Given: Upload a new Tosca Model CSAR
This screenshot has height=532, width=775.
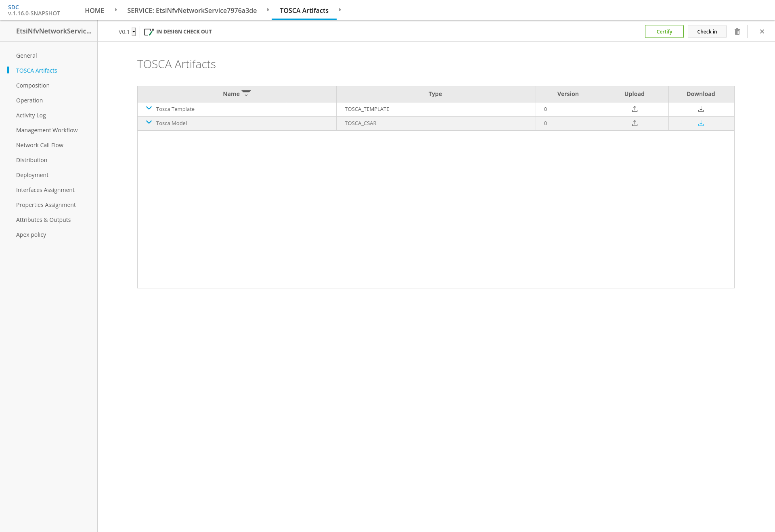Looking at the screenshot, I should click(x=635, y=123).
